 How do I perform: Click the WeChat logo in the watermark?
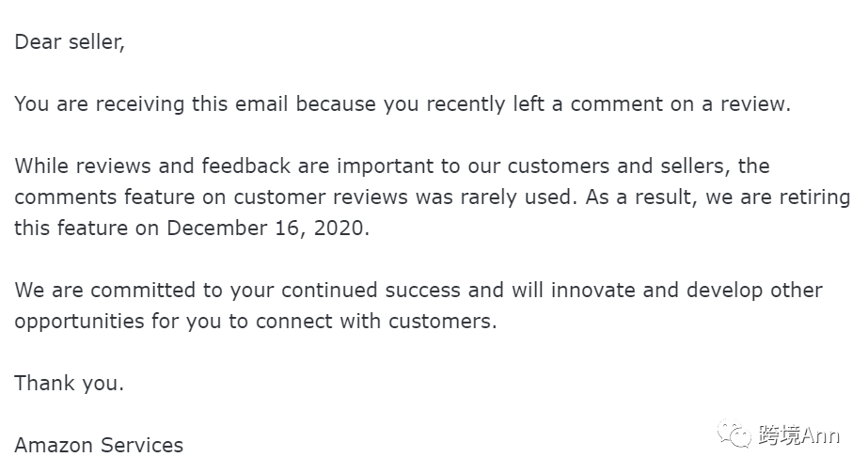click(x=734, y=434)
